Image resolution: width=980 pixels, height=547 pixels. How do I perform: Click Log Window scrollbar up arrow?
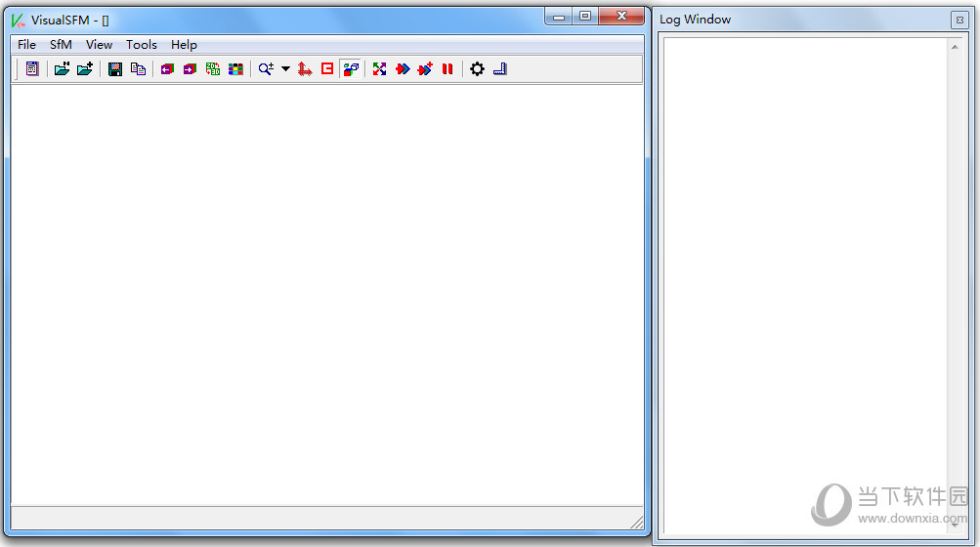pos(955,47)
